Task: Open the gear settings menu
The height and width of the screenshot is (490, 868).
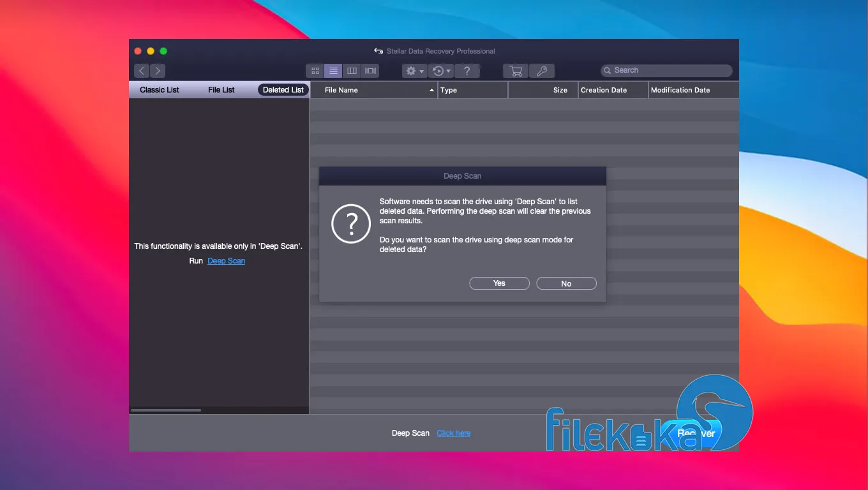Action: (414, 71)
